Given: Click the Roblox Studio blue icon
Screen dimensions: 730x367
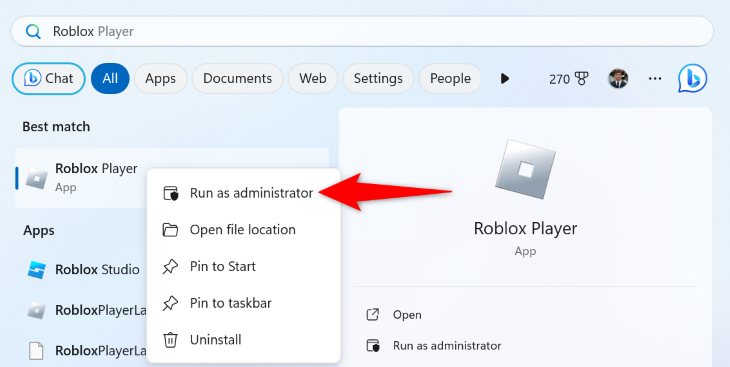Looking at the screenshot, I should [x=37, y=270].
